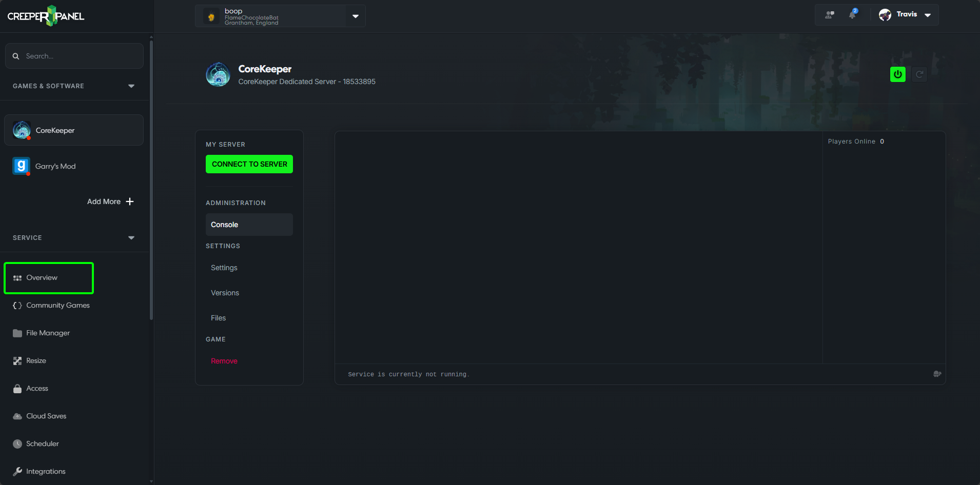Viewport: 980px width, 485px height.
Task: Select the File Manager icon in the sidebar
Action: pyautogui.click(x=18, y=333)
